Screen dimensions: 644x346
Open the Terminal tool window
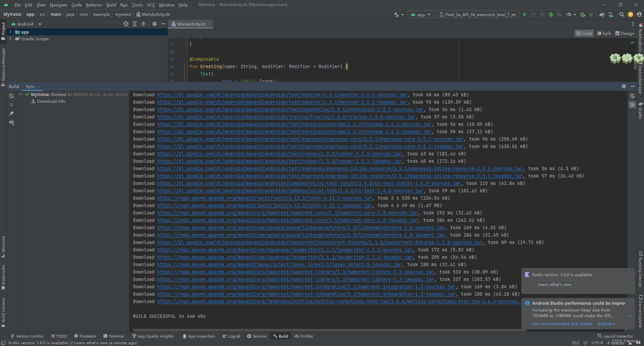(114, 336)
